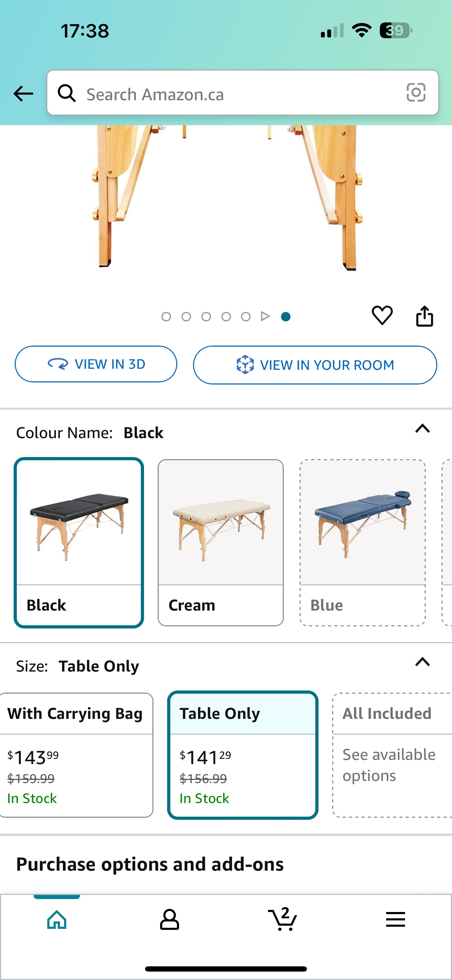Choose the Blue colour option
Screen dimensions: 452x980
pos(362,542)
